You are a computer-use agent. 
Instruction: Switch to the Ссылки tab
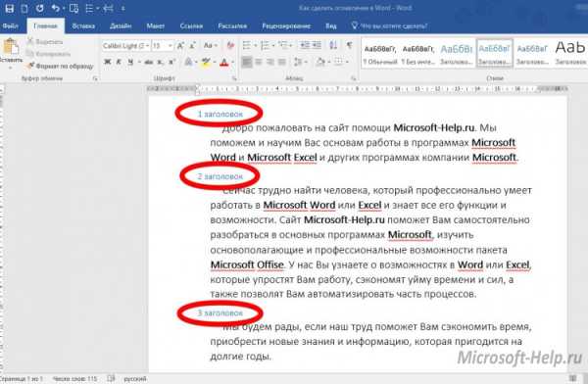click(191, 25)
